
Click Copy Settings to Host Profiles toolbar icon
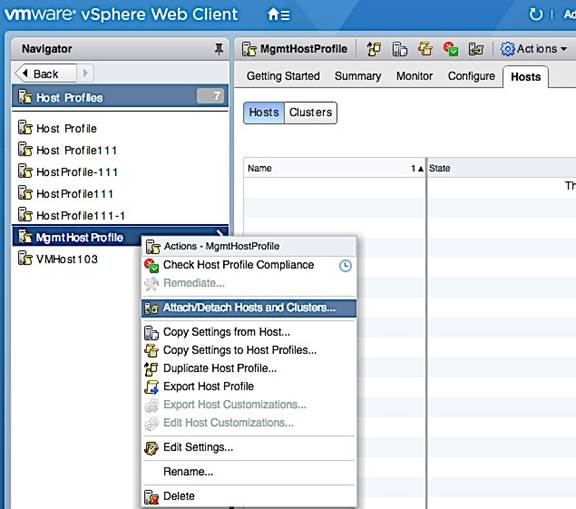(x=425, y=49)
